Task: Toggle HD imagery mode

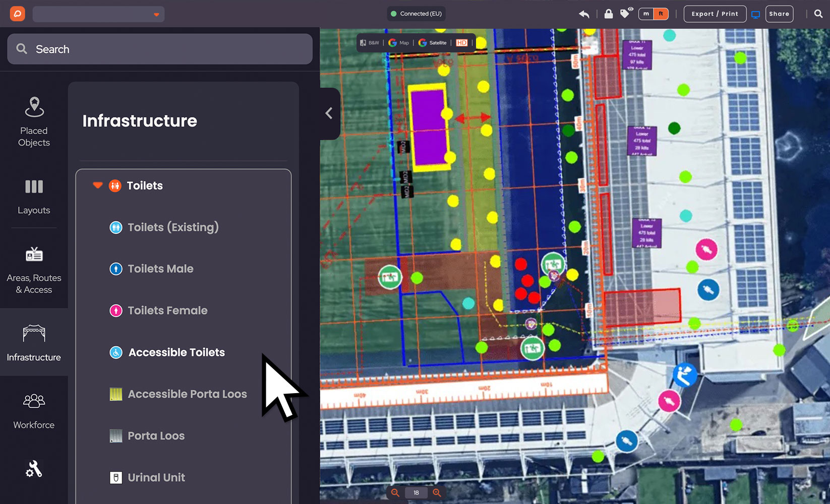Action: (x=461, y=43)
